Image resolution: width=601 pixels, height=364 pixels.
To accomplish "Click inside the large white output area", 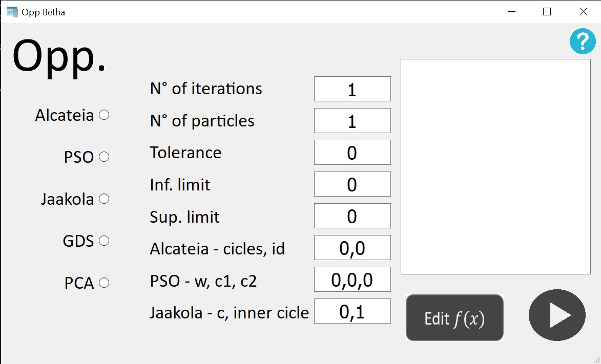I will tap(495, 166).
